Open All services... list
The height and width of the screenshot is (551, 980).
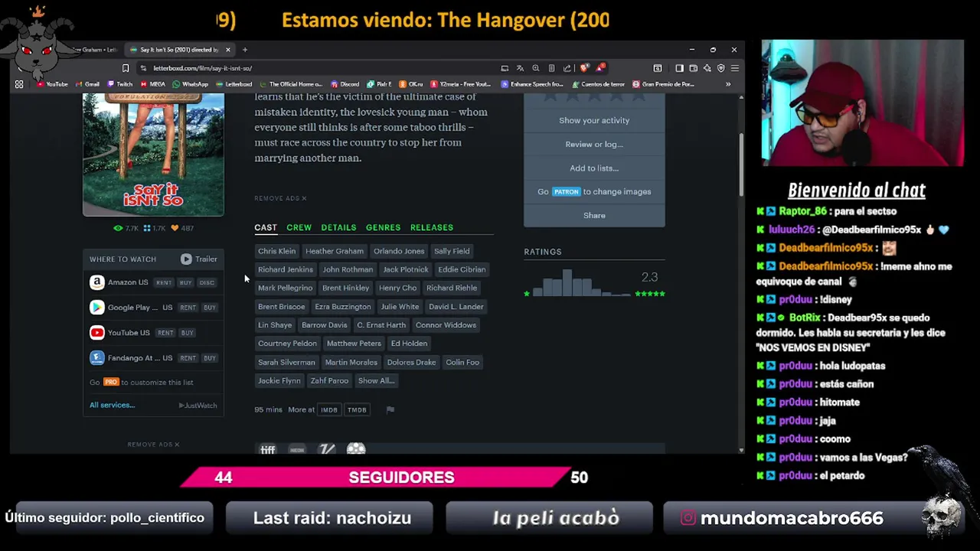(112, 406)
